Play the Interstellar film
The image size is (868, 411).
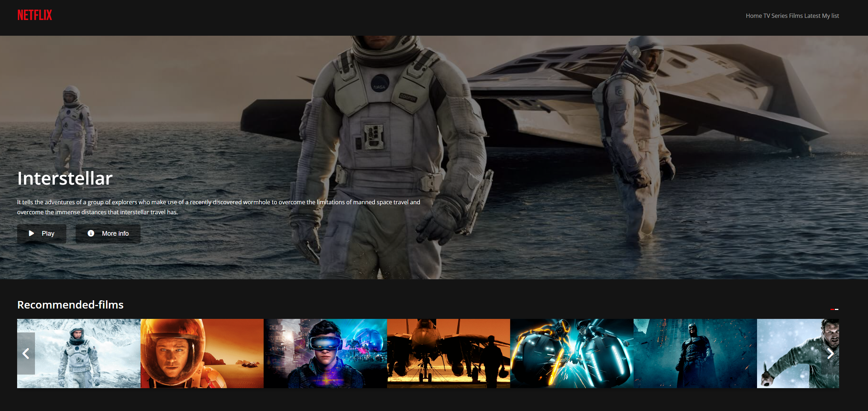coord(42,234)
